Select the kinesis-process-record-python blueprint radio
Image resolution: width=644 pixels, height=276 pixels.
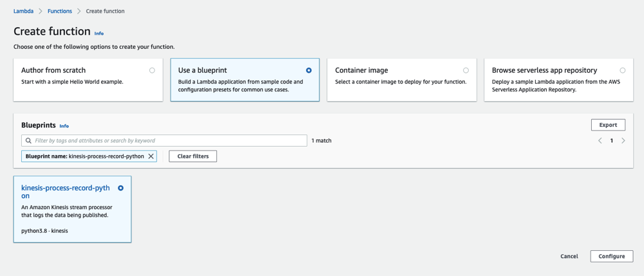point(120,188)
